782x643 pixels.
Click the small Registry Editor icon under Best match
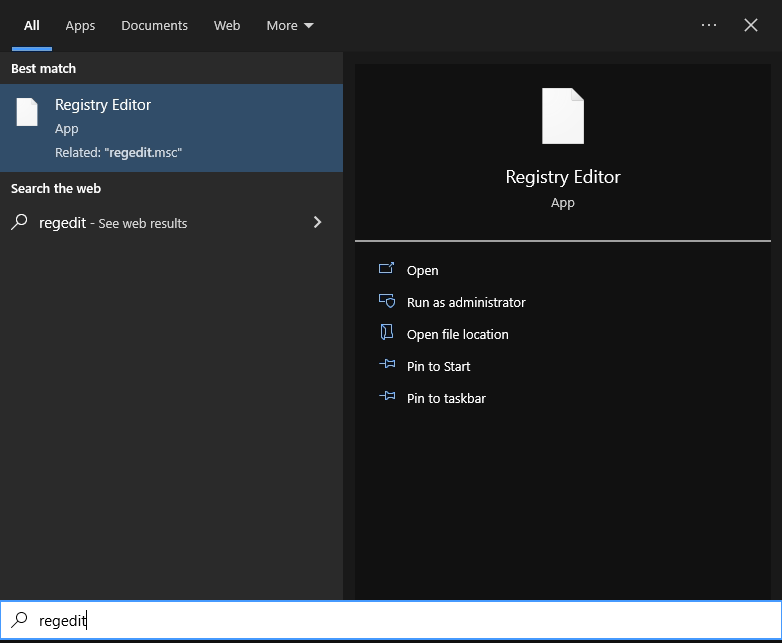(27, 113)
